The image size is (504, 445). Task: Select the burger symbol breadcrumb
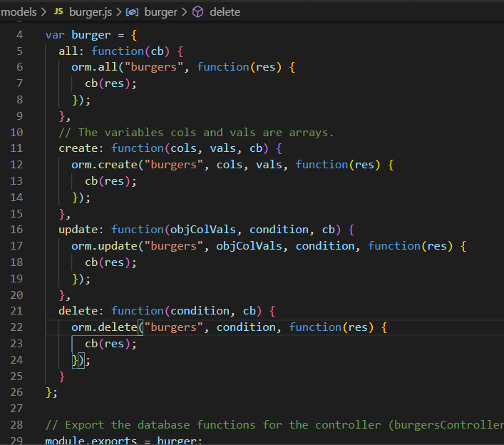pyautogui.click(x=160, y=12)
